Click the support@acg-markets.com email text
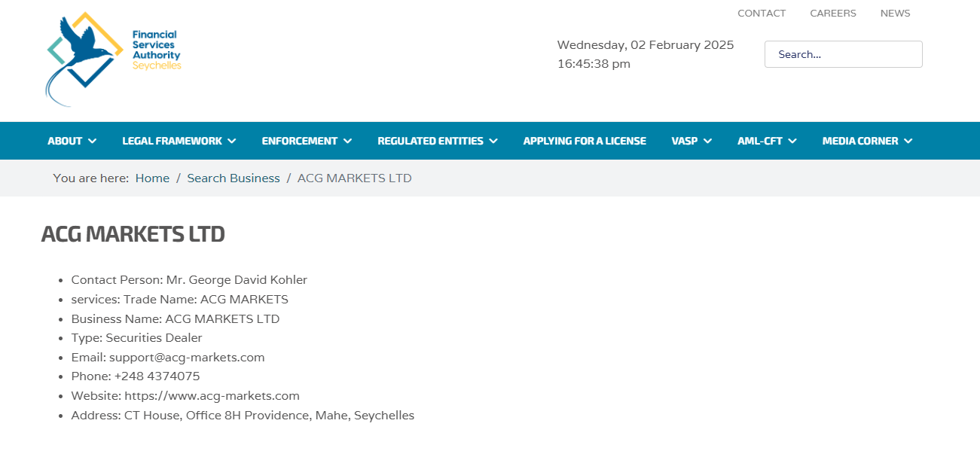980x457 pixels. tap(187, 358)
